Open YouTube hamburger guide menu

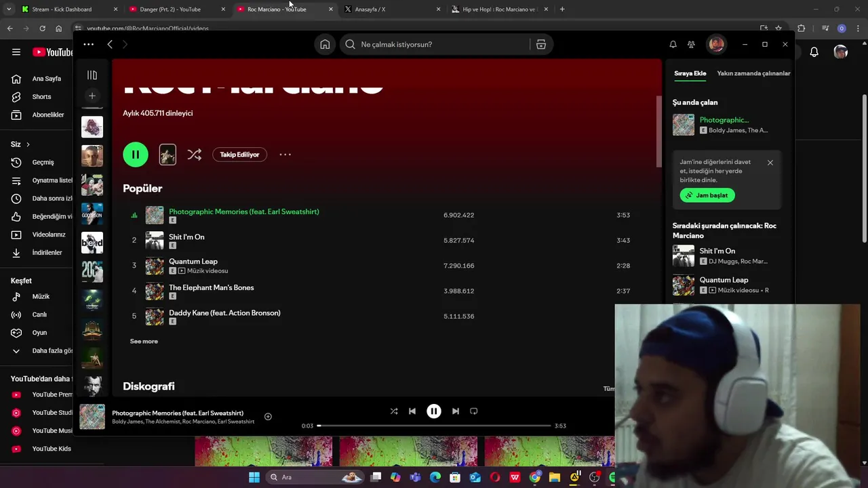(16, 52)
